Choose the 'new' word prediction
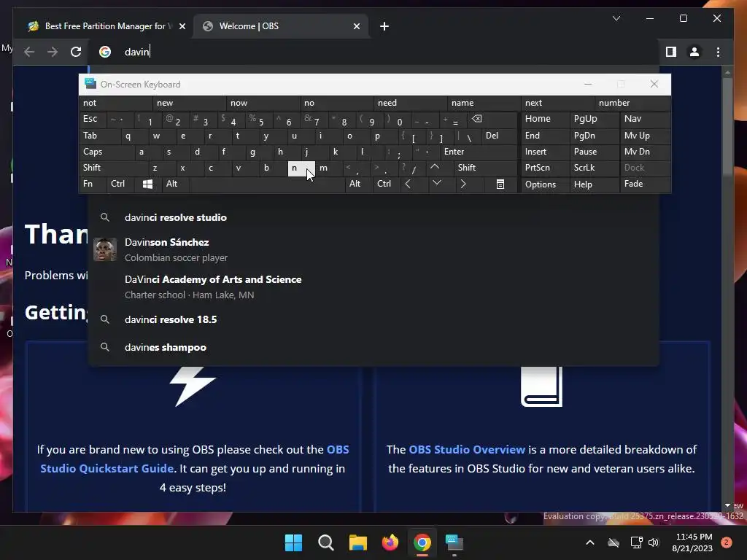The height and width of the screenshot is (560, 747). tap(189, 103)
